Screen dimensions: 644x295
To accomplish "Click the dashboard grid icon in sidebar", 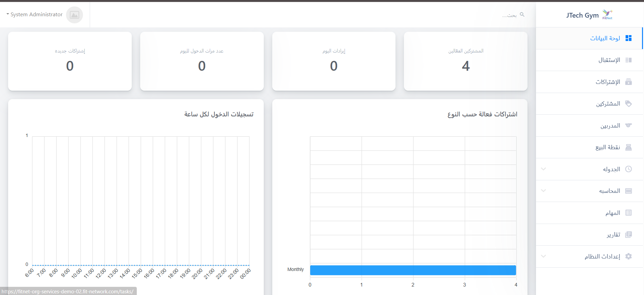I will click(628, 38).
